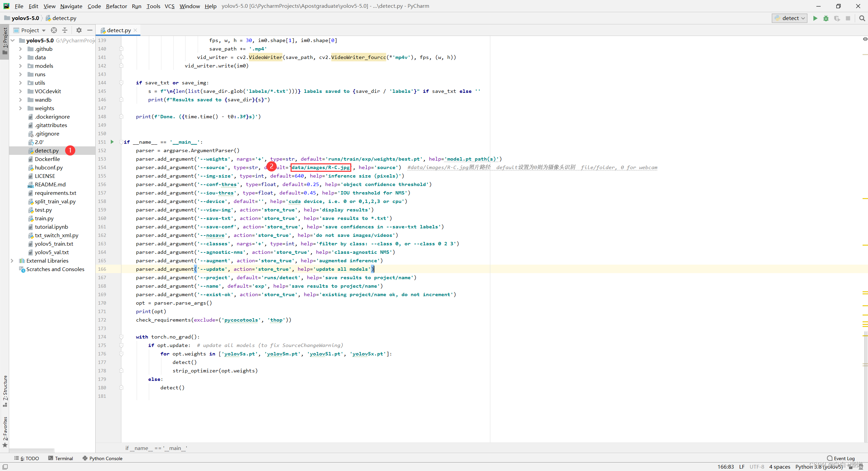Open Project panel settings gear
Image resolution: width=868 pixels, height=471 pixels.
(x=79, y=30)
